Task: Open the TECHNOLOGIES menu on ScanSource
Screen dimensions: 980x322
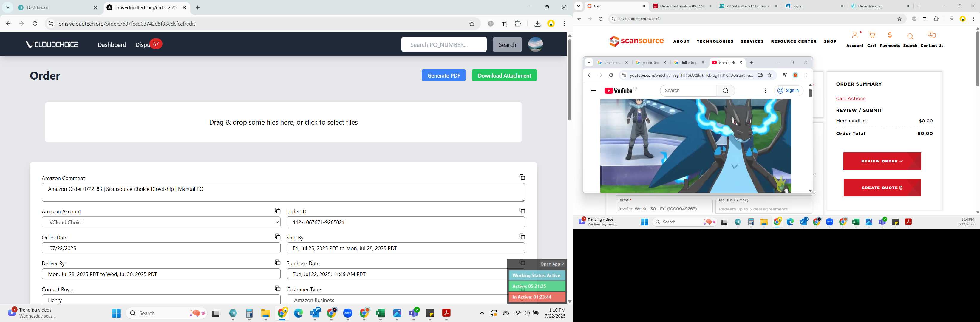Action: tap(715, 41)
